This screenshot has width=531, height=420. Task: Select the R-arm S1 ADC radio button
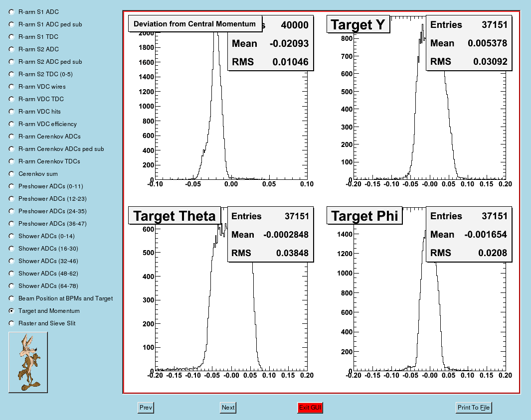coord(11,12)
